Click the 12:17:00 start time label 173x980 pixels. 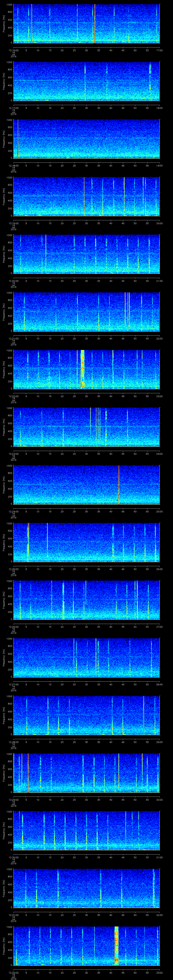14,108
